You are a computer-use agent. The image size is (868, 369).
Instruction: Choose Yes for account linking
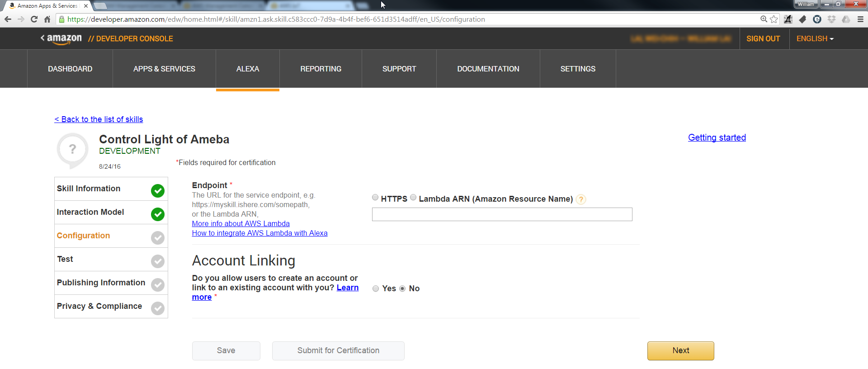(x=376, y=289)
